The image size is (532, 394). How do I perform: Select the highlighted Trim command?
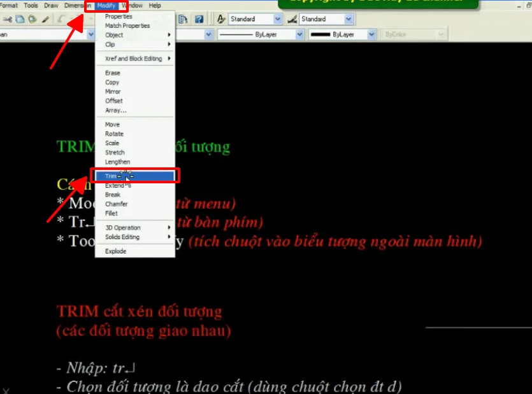pos(135,176)
